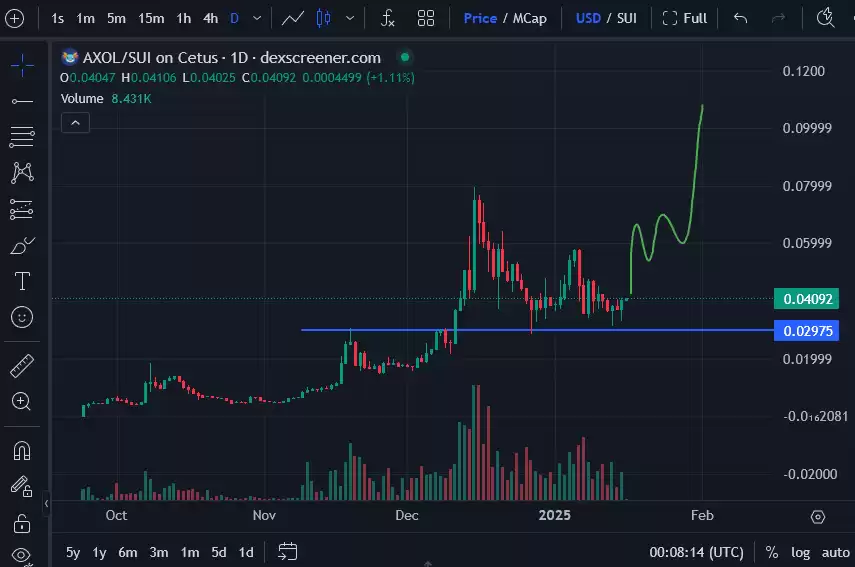The width and height of the screenshot is (855, 567).
Task: Select the 15m timeframe
Action: click(x=151, y=19)
